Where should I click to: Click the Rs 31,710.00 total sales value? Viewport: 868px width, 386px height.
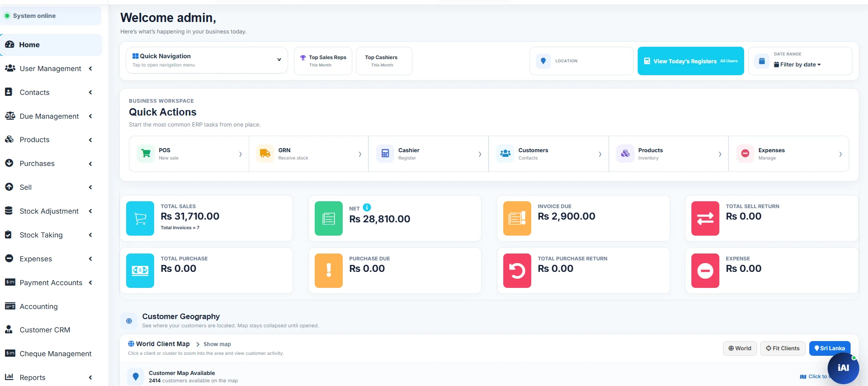[190, 216]
